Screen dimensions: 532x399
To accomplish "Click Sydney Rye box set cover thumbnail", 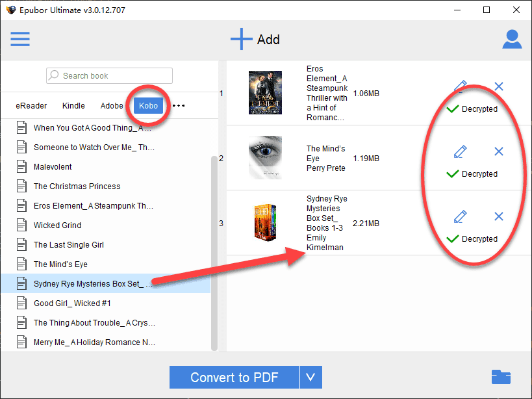I will (x=265, y=222).
